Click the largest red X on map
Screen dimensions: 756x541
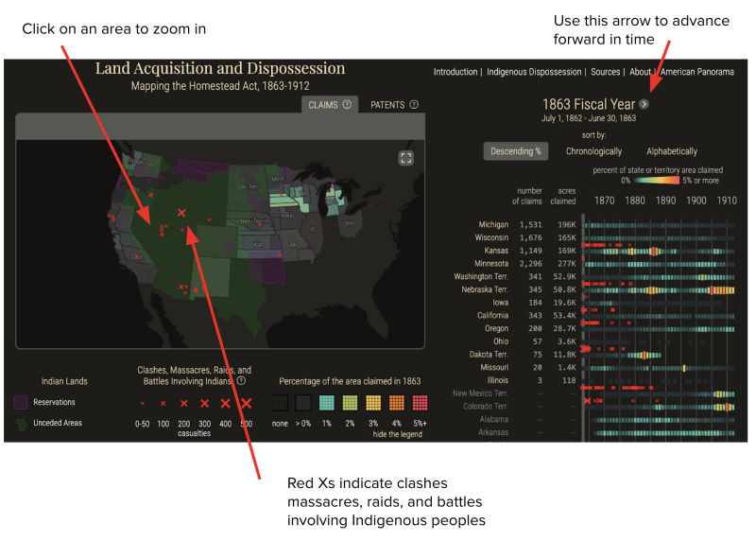[x=182, y=214]
